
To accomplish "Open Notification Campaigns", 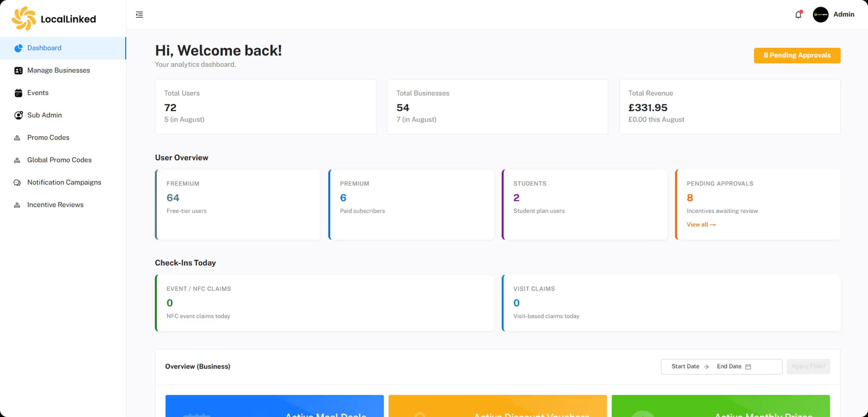I will click(x=63, y=182).
